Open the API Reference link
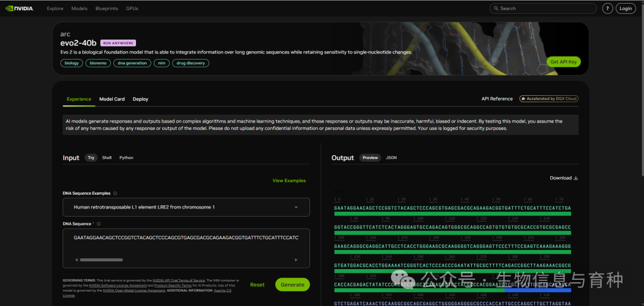This screenshot has height=306, width=644. (x=497, y=99)
